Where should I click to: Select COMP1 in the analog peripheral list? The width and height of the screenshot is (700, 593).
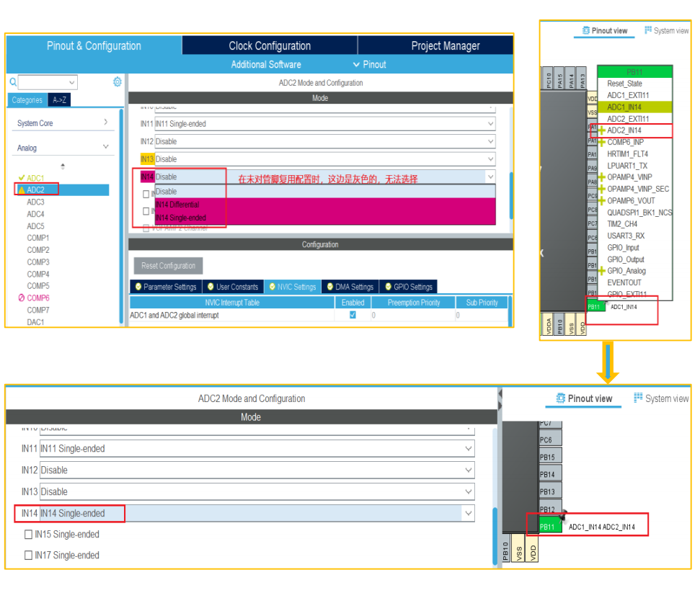[38, 238]
